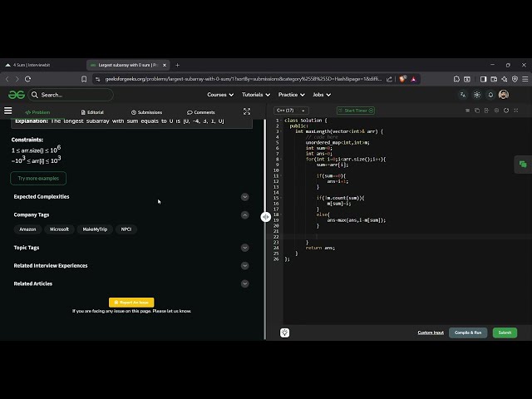This screenshot has width=532, height=399.
Task: Make the code editor fullscreen
Action: [x=516, y=111]
